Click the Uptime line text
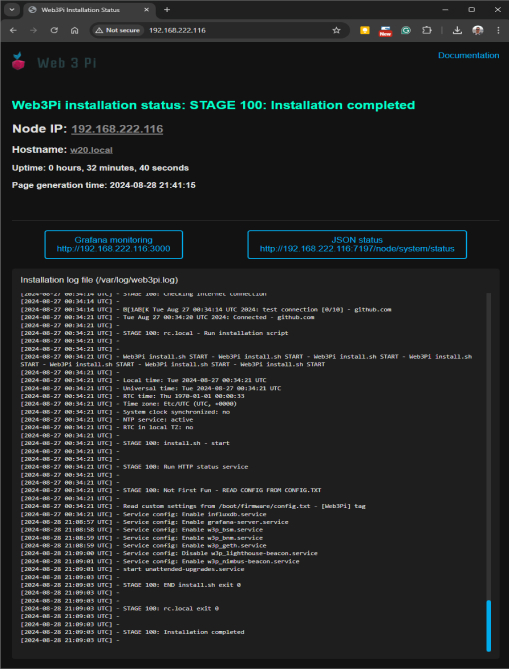This screenshot has height=669, width=509. [x=100, y=168]
